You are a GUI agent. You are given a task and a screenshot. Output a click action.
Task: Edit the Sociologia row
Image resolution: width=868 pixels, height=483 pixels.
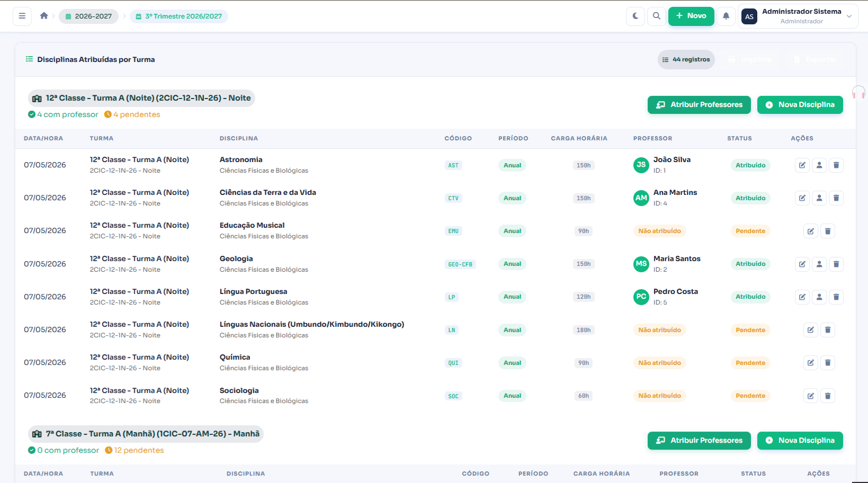click(x=811, y=396)
